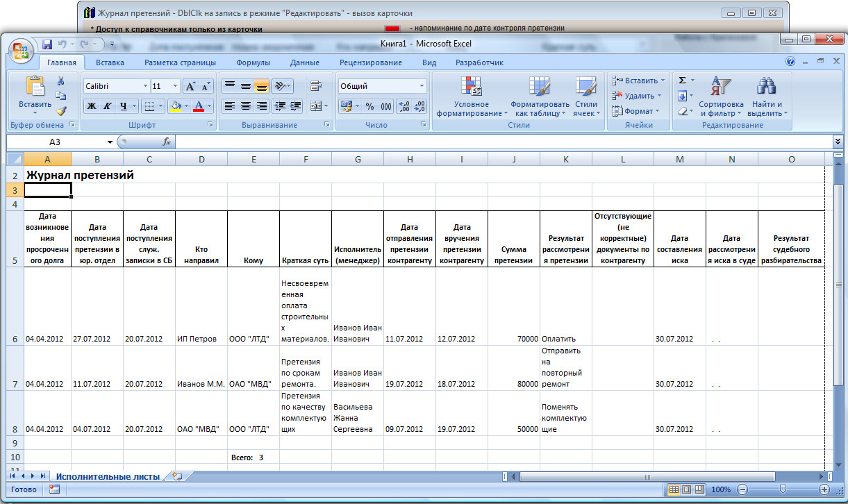The width and height of the screenshot is (848, 504).
Task: Toggle Italic (К) formatting
Action: click(x=107, y=106)
